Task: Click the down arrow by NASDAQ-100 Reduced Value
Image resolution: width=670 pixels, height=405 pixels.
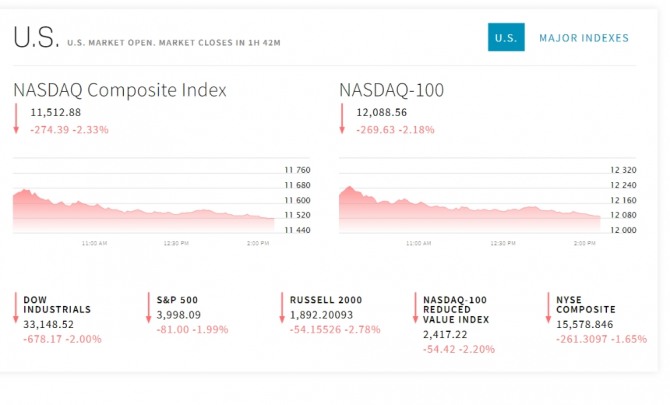Action: coord(415,308)
